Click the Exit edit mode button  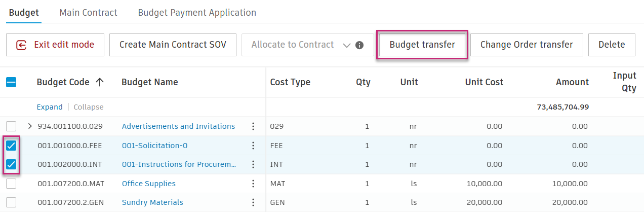tap(55, 45)
